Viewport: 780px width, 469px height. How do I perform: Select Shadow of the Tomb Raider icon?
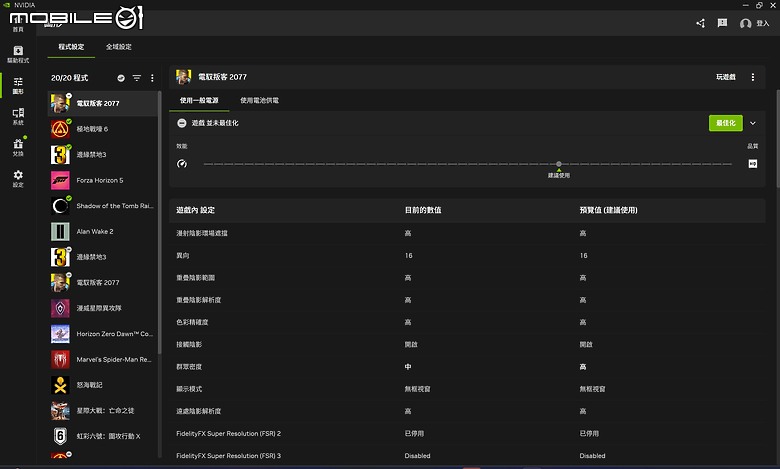click(60, 206)
